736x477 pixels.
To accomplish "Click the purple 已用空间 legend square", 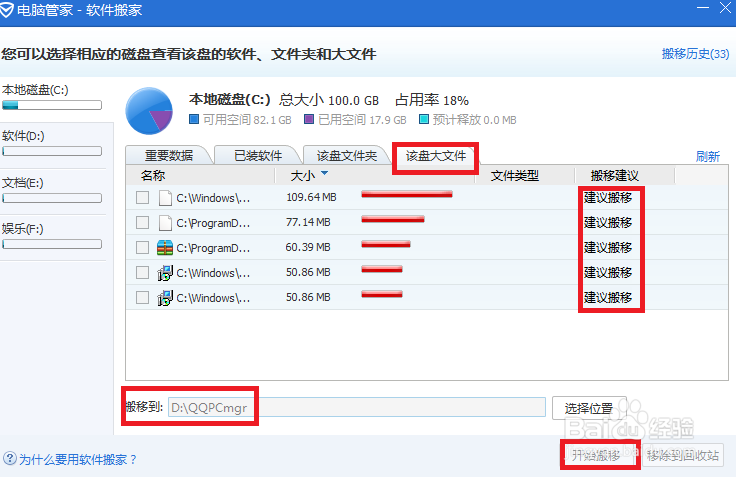I will (x=309, y=119).
